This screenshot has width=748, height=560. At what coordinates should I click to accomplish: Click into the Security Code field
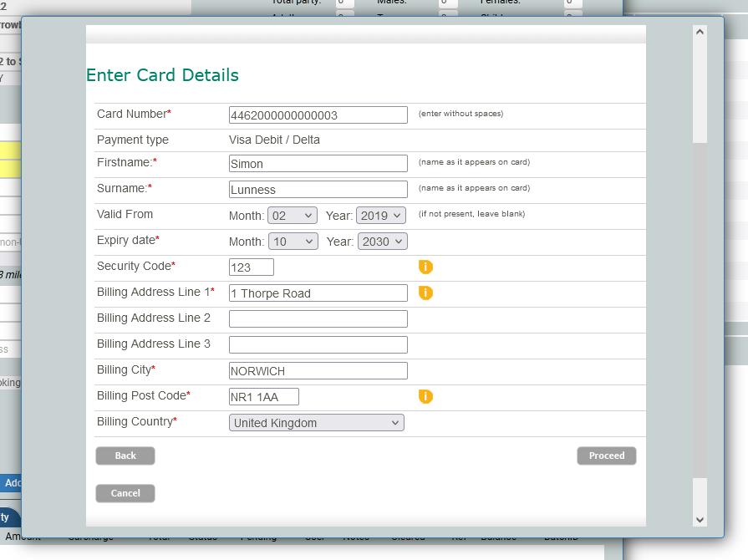tap(252, 267)
